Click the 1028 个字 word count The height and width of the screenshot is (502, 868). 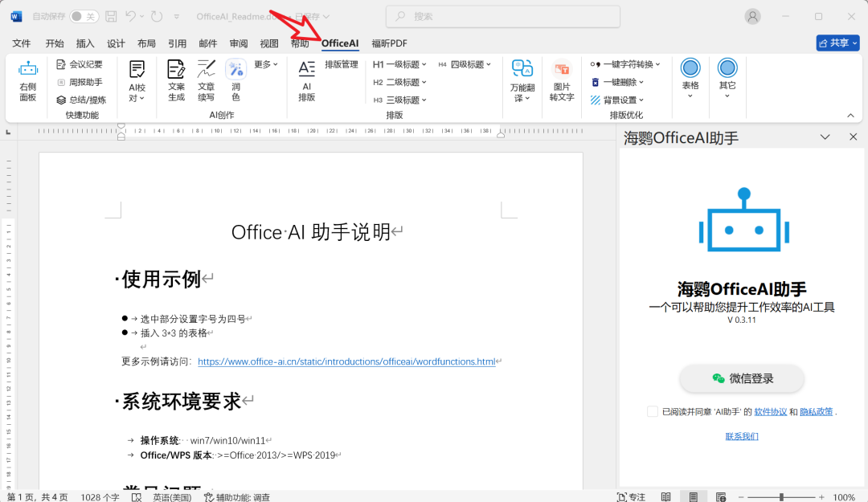coord(100,497)
